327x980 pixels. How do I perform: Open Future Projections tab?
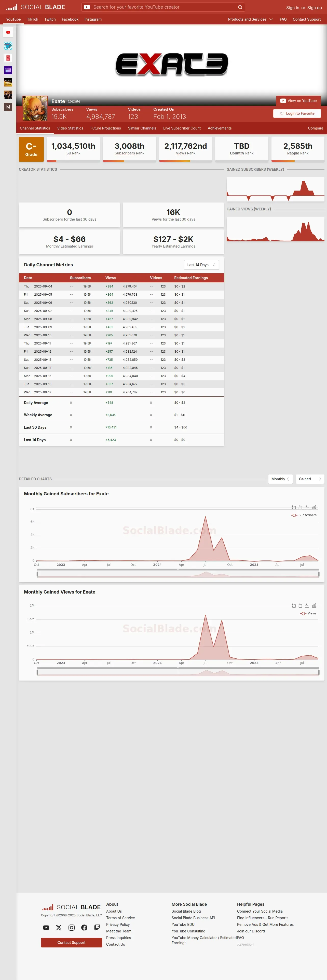point(105,128)
